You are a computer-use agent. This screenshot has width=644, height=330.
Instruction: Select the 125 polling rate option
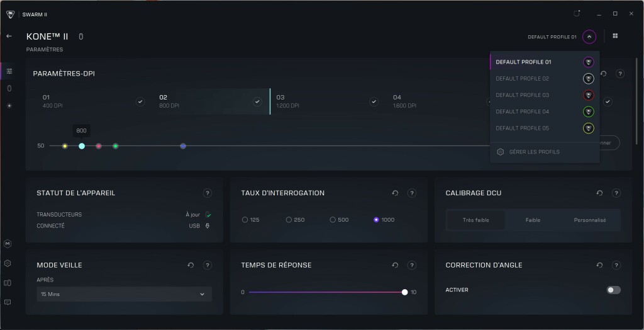coord(251,220)
